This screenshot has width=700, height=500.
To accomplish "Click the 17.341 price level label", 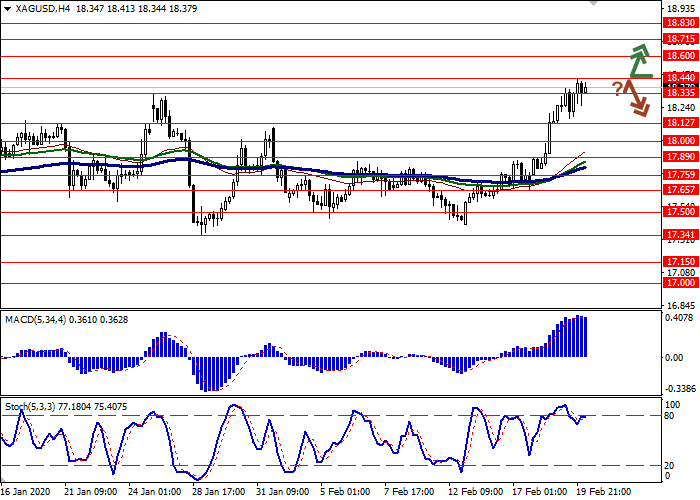I will point(680,235).
